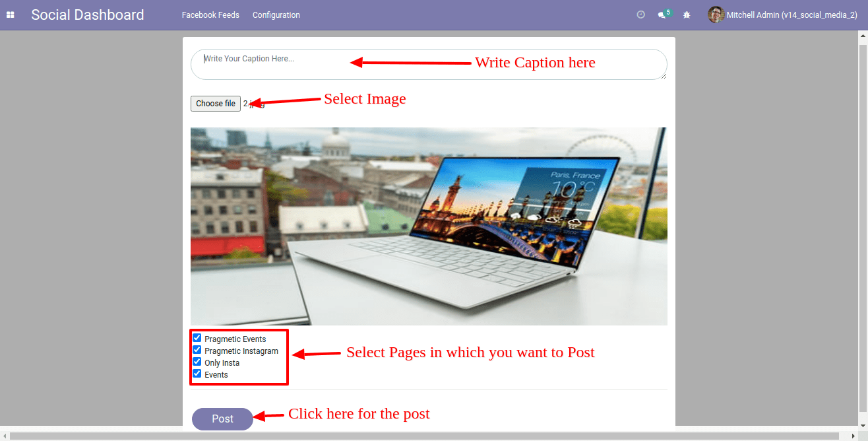Click the horizontal scrollbar at the bottom
The image size is (868, 441).
coord(422,436)
